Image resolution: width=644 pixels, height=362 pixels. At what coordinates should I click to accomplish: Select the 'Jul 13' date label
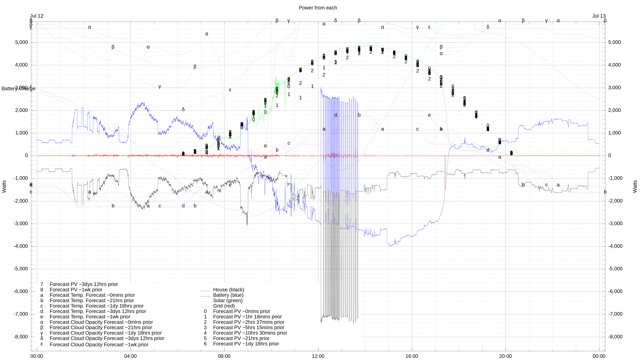pos(599,16)
